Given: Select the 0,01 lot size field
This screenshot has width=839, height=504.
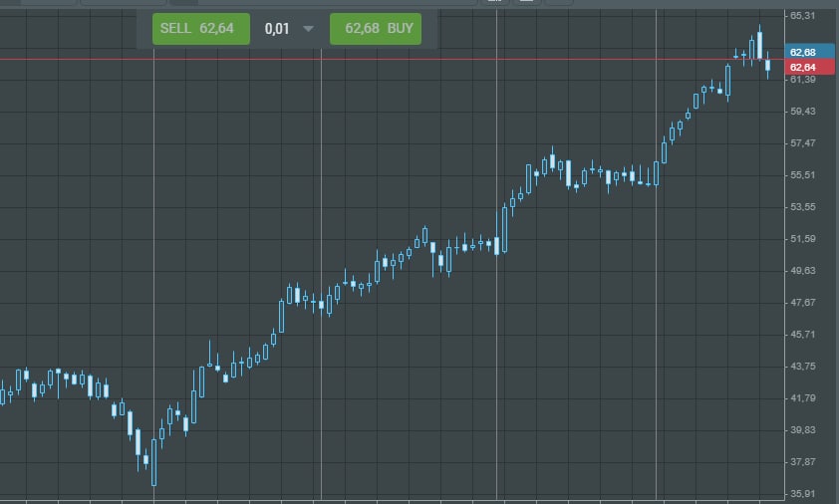Looking at the screenshot, I should point(277,28).
